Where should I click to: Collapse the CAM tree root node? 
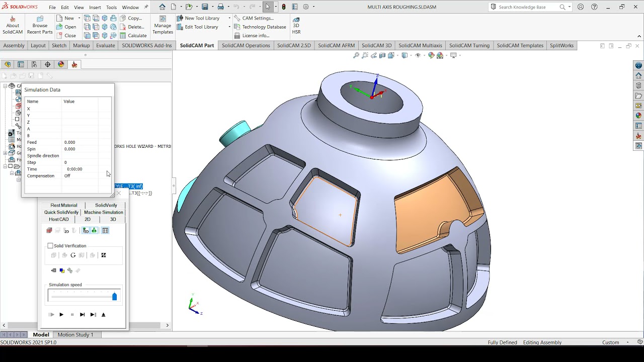click(5, 86)
